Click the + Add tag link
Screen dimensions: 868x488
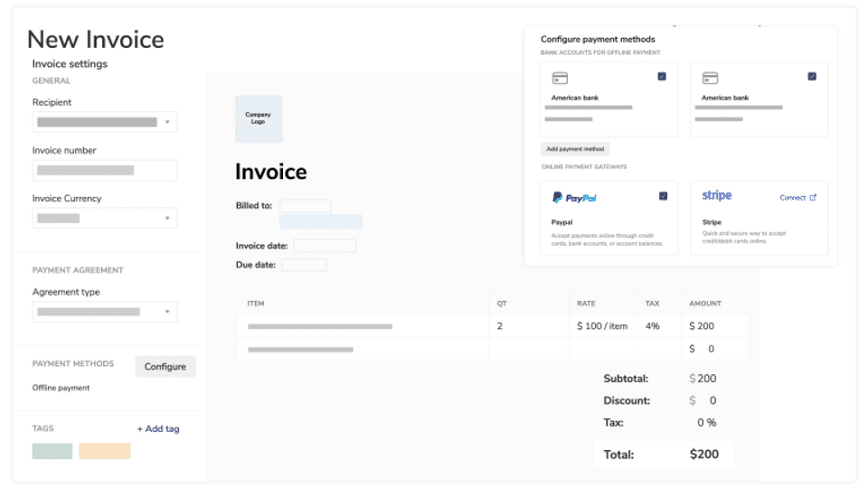click(x=158, y=428)
